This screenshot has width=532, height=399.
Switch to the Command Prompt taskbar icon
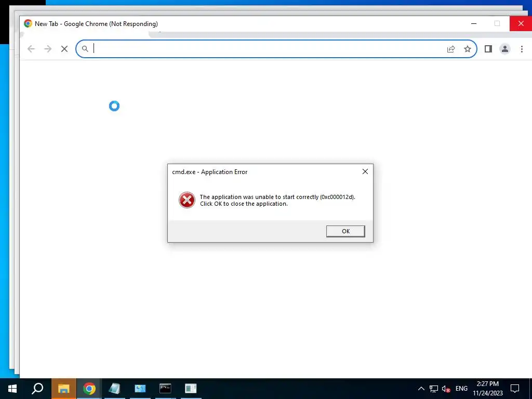point(165,389)
